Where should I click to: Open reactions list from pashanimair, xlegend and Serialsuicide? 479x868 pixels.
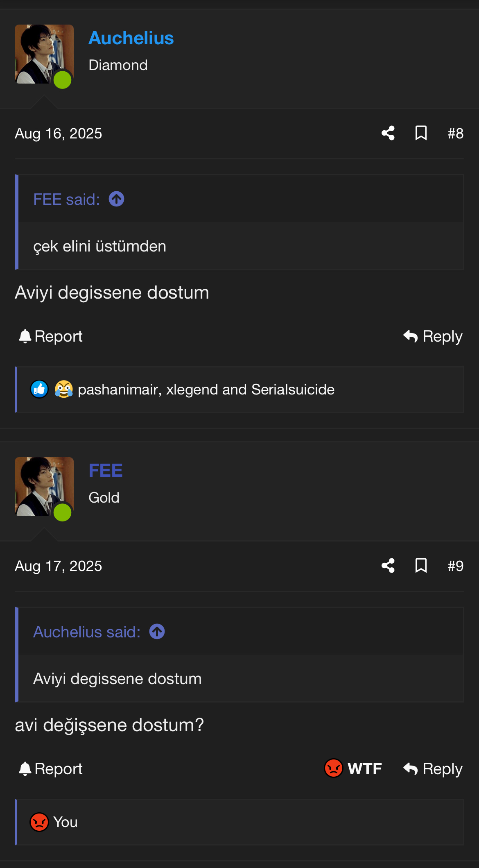click(206, 390)
